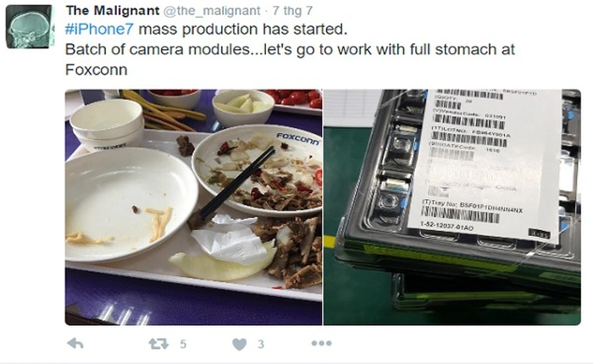This screenshot has height=364, width=593.
Task: Click the retweet count 5
Action: 183,344
